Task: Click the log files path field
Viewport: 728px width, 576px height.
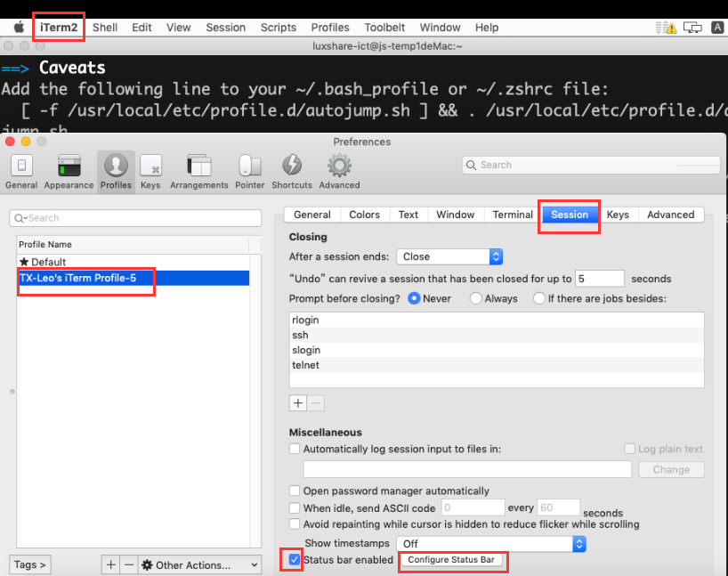Action: click(x=467, y=469)
